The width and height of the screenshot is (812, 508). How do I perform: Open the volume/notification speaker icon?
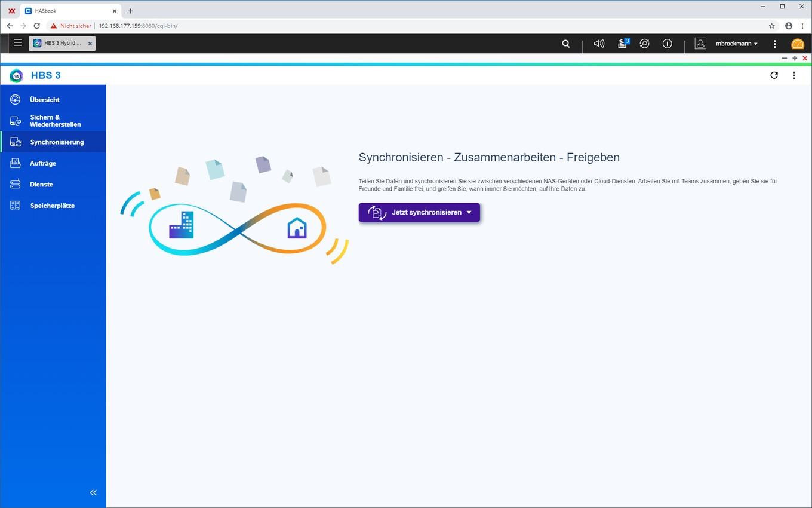pos(599,44)
